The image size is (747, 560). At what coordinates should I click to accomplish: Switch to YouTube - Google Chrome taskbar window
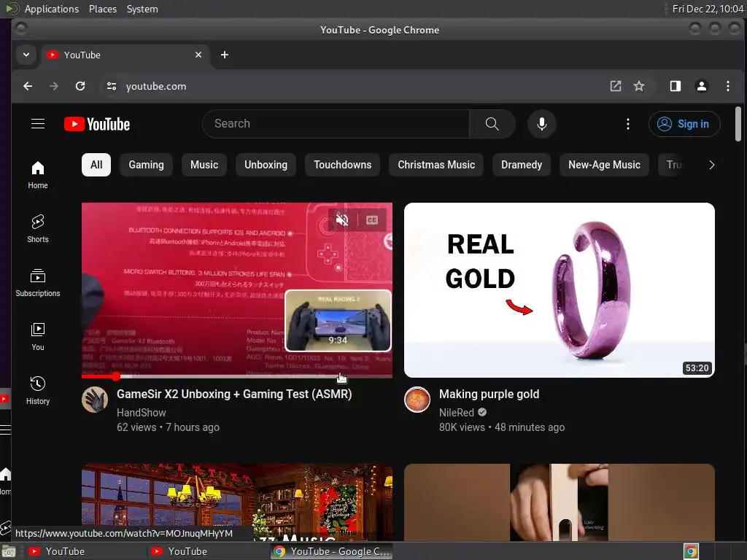332,551
